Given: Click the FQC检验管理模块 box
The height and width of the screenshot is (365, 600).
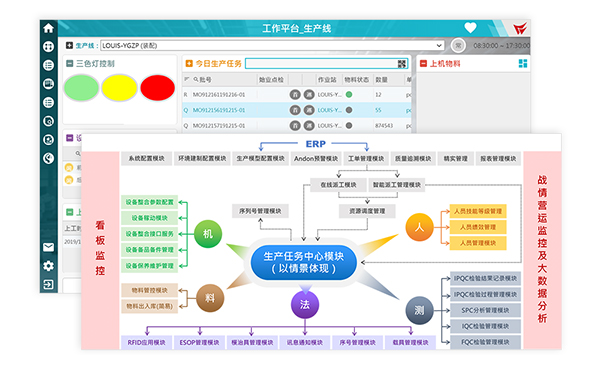Looking at the screenshot, I should pyautogui.click(x=486, y=342).
